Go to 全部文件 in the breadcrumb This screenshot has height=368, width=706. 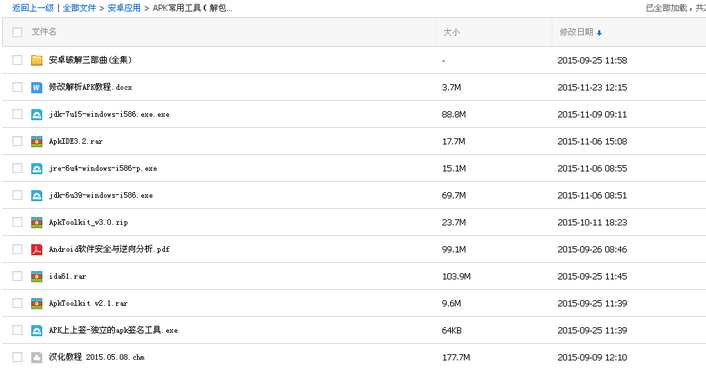coord(79,8)
